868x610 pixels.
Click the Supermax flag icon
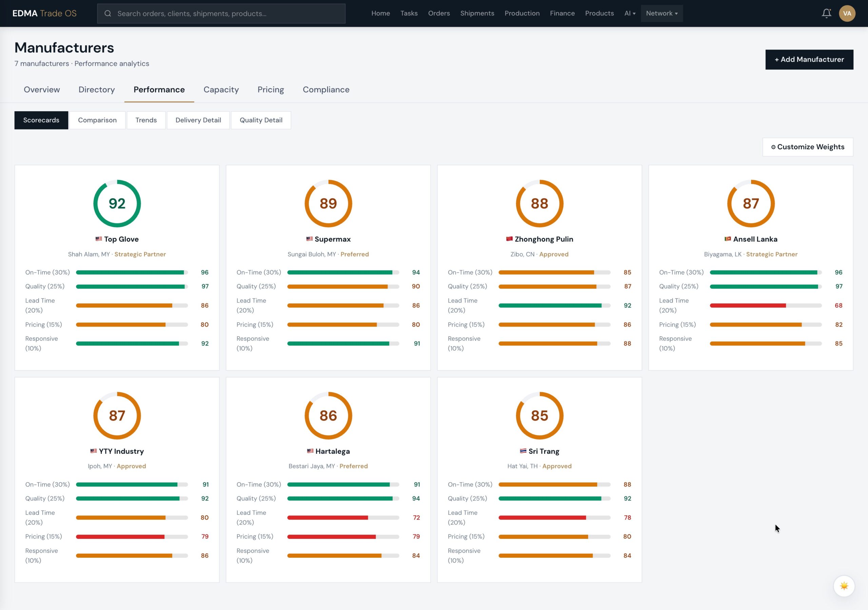tap(309, 239)
